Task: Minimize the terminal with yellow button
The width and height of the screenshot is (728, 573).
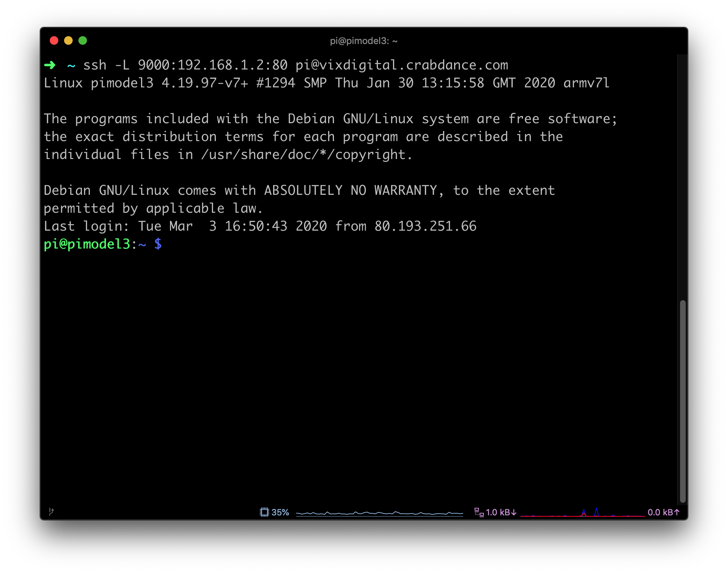Action: coord(68,40)
